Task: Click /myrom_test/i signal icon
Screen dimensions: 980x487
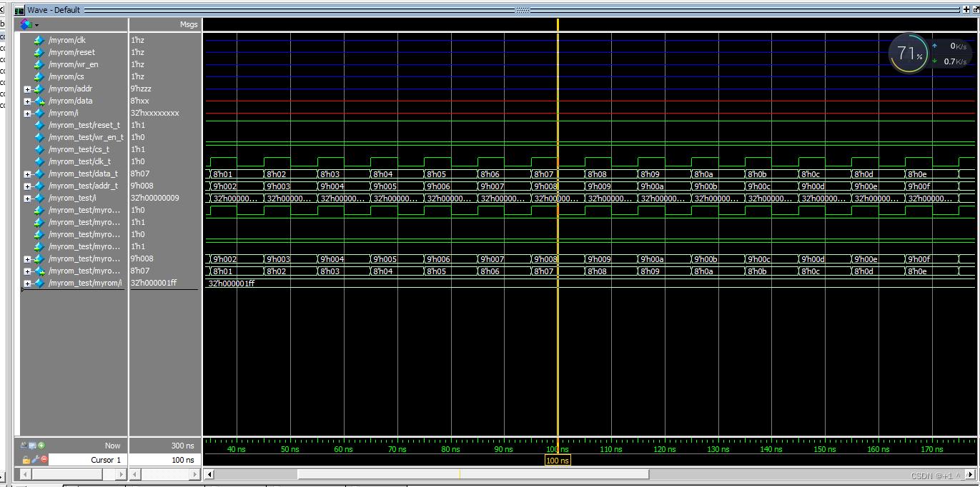Action: [39, 198]
